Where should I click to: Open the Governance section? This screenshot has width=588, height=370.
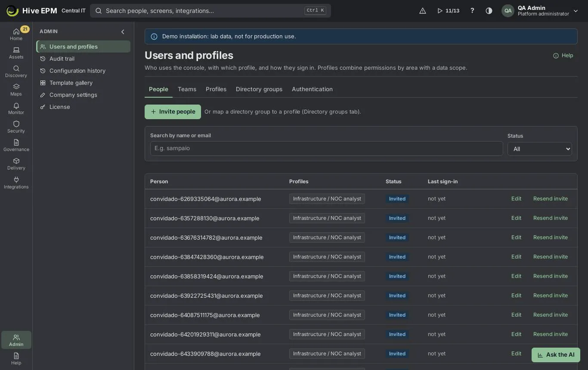pyautogui.click(x=16, y=145)
